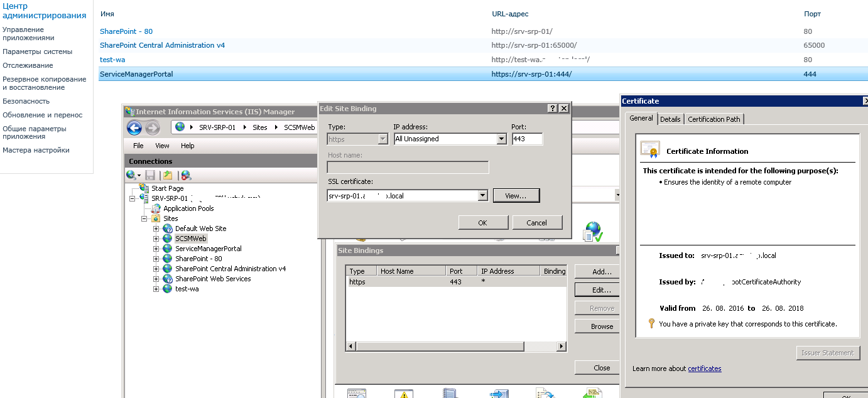Expand the test-wa site node
This screenshot has width=868, height=398.
(156, 289)
